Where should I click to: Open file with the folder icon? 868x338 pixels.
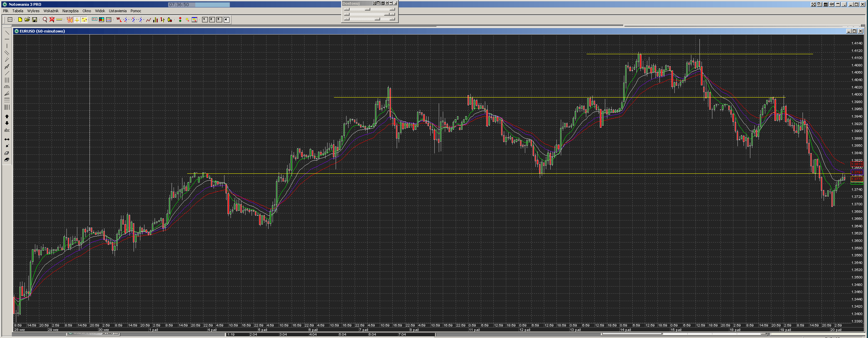[x=27, y=20]
